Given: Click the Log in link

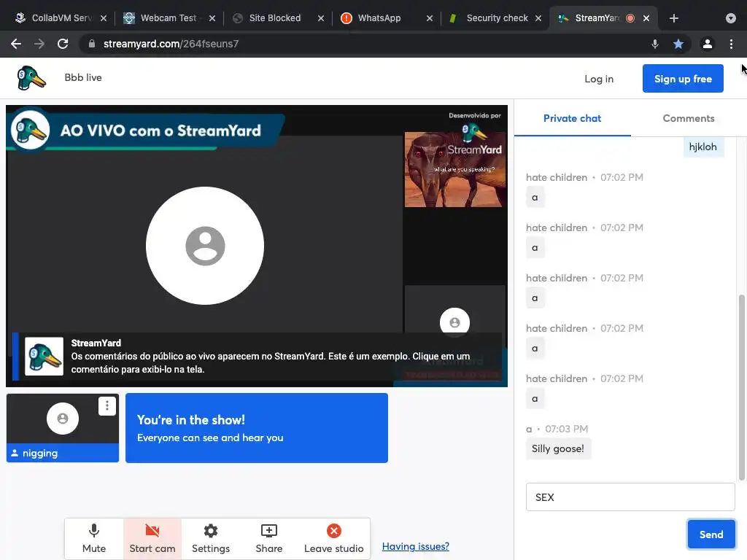Looking at the screenshot, I should tap(599, 79).
